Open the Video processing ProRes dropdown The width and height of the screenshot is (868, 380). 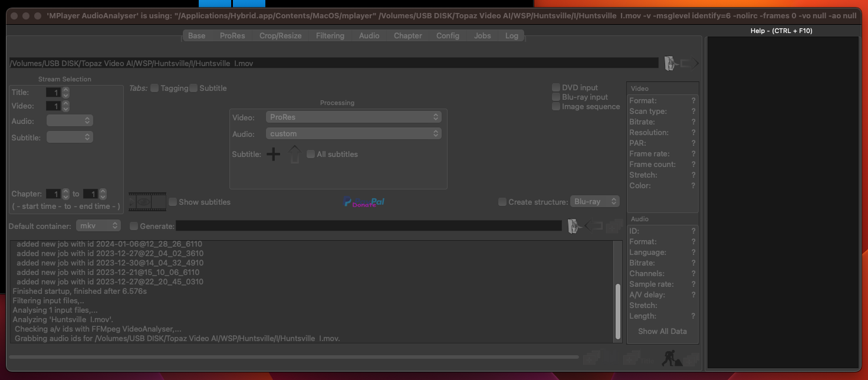pyautogui.click(x=353, y=117)
